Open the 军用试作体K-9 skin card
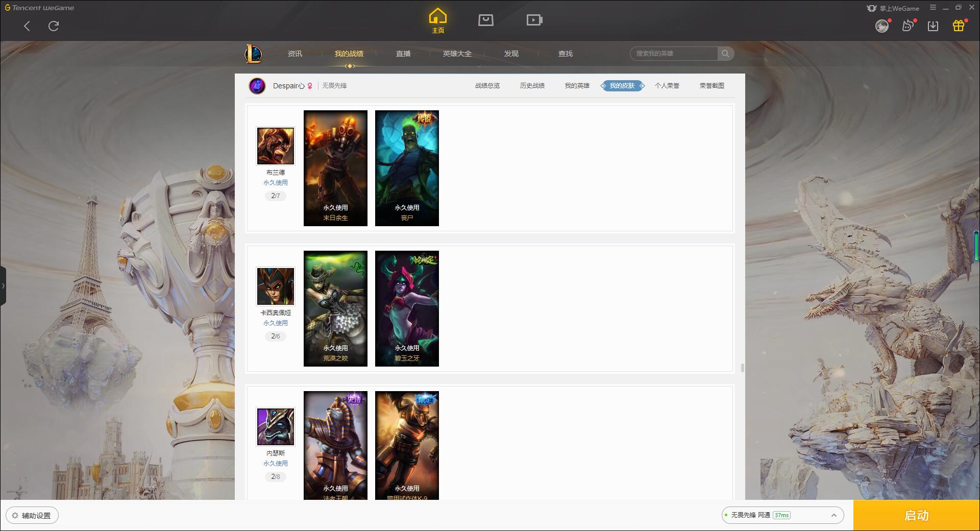This screenshot has height=531, width=980. 407,445
